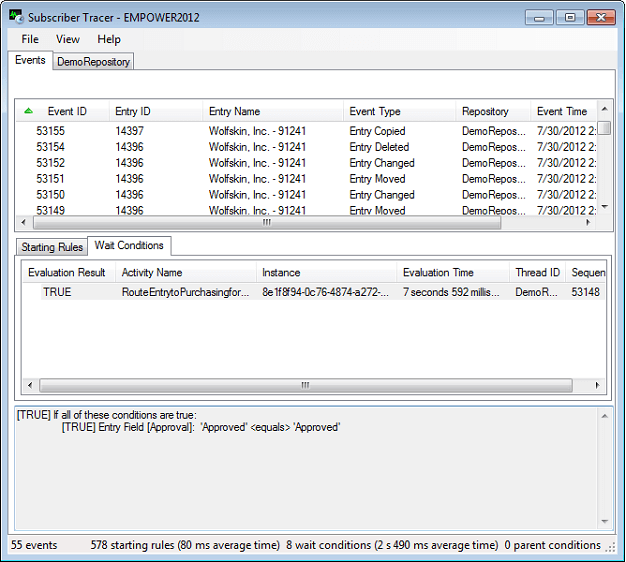
Task: Minimize the Subscriber Tracer window
Action: pos(539,18)
